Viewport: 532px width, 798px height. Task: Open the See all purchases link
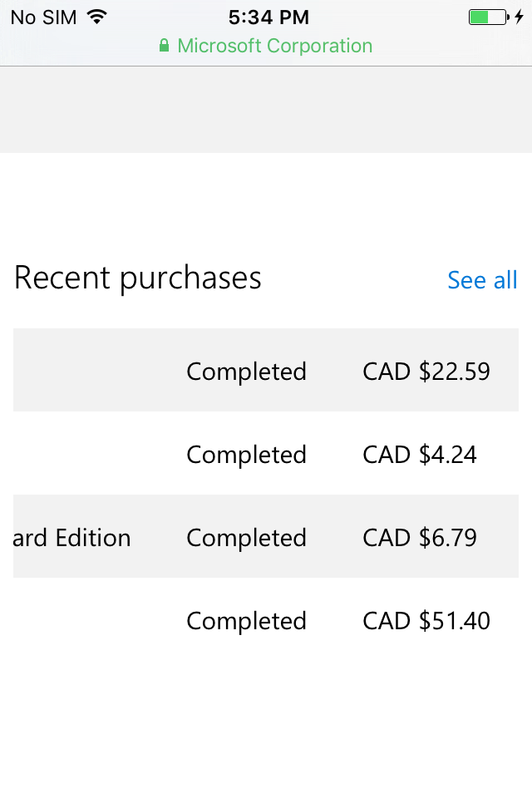click(482, 280)
